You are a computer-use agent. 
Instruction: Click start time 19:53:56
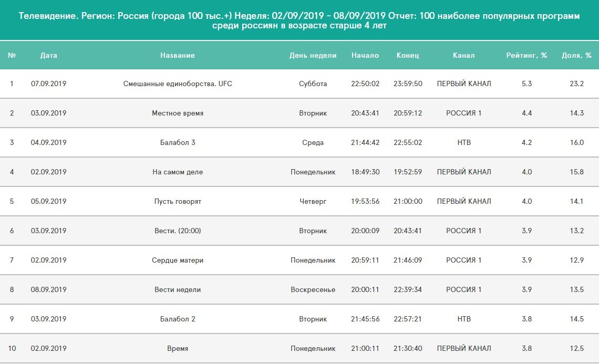coord(365,201)
